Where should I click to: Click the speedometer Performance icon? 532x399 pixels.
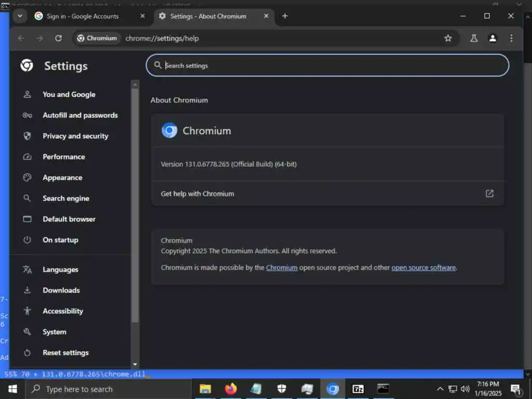27,157
